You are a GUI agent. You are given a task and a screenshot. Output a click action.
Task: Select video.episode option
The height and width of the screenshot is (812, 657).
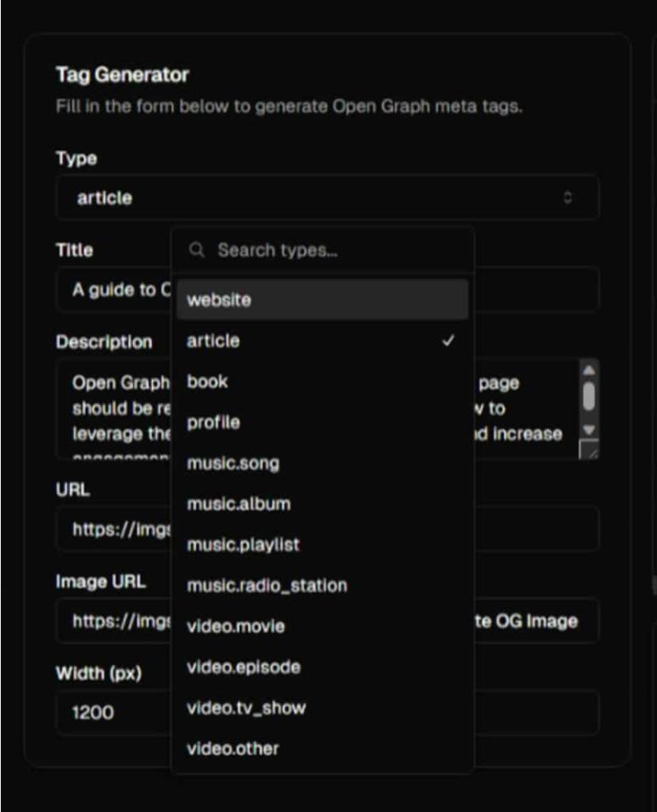click(323, 667)
